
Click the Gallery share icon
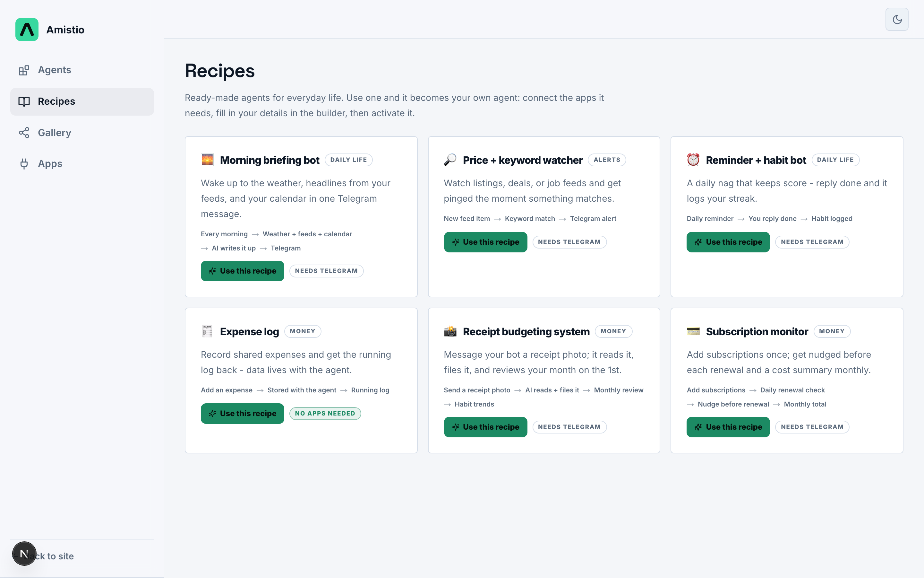(24, 133)
